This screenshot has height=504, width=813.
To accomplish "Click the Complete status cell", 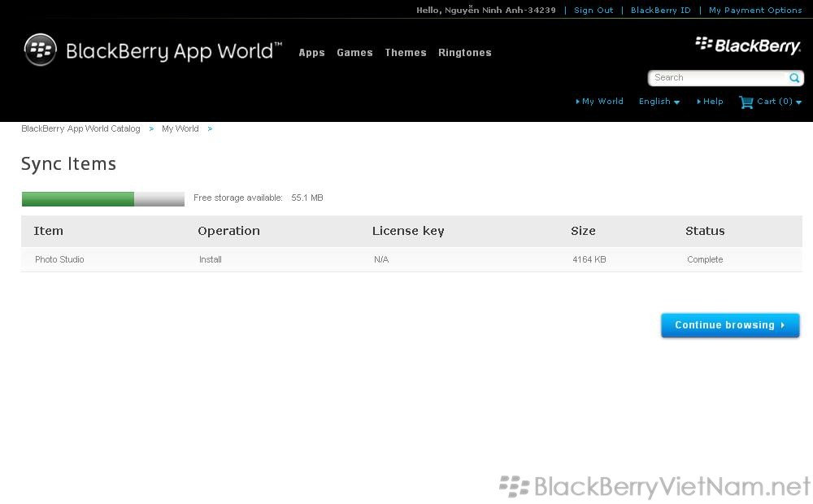I will click(705, 259).
